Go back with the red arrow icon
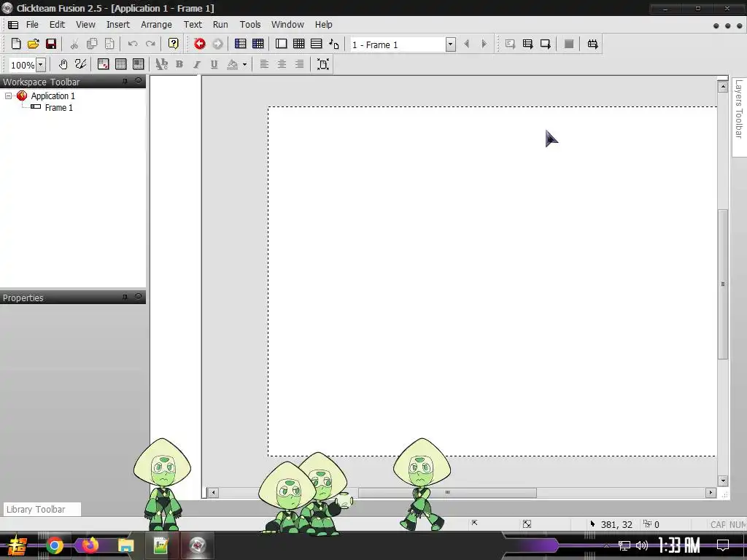The image size is (747, 560). pos(200,44)
